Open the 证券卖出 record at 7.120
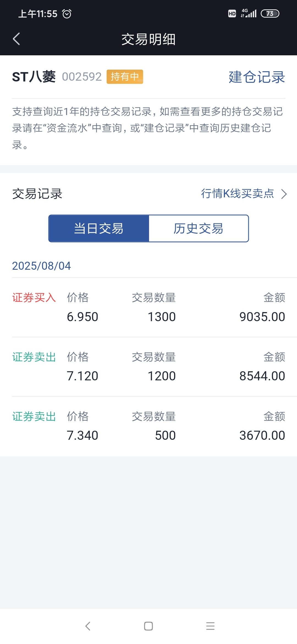The width and height of the screenshot is (297, 644). [x=148, y=367]
